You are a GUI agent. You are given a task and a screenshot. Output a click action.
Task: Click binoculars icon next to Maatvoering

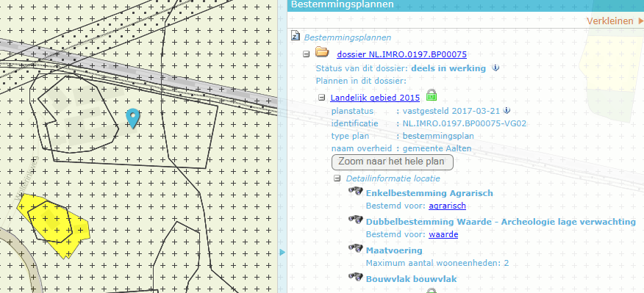[x=356, y=248]
